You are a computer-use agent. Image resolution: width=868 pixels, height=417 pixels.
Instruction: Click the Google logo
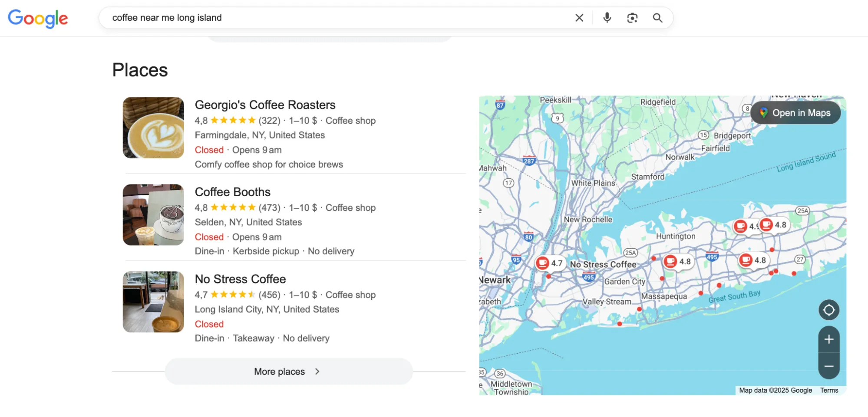point(38,18)
